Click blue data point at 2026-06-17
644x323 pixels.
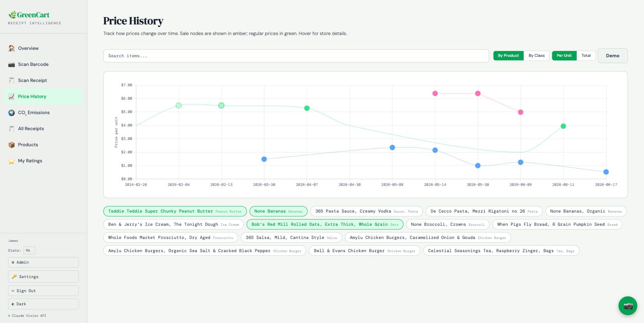(x=606, y=172)
